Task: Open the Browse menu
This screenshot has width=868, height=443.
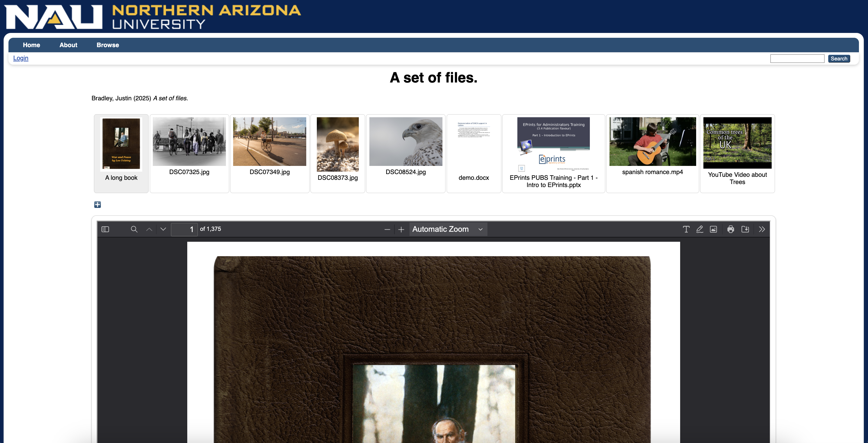Action: [108, 45]
